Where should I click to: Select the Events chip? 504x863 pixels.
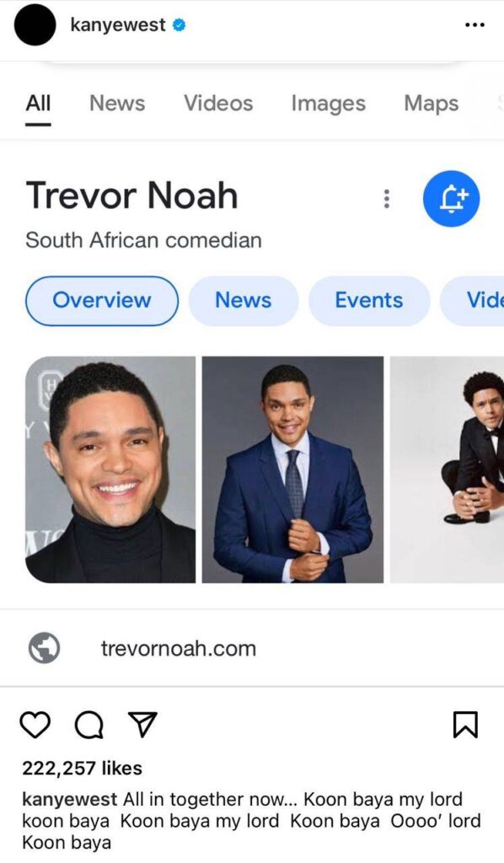pyautogui.click(x=369, y=301)
